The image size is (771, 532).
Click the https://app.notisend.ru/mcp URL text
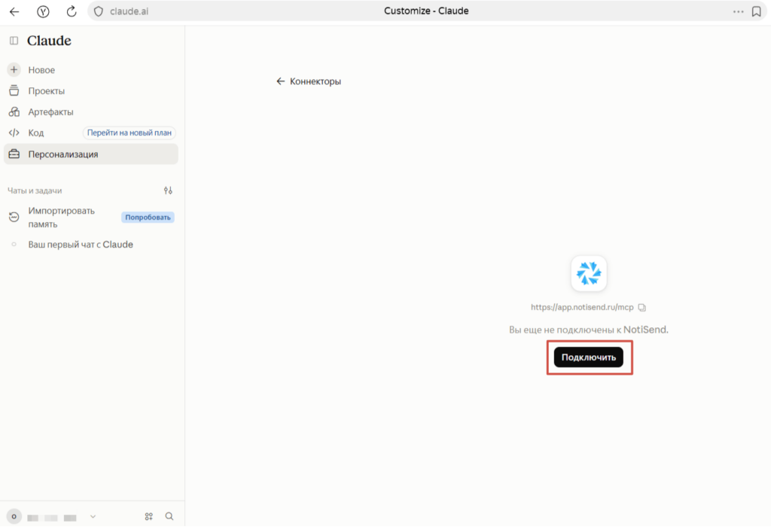582,308
